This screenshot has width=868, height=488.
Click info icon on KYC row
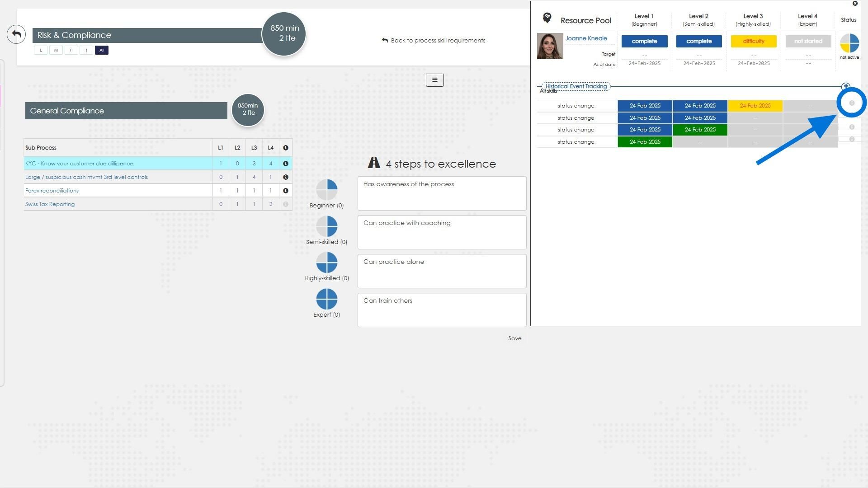pyautogui.click(x=285, y=164)
